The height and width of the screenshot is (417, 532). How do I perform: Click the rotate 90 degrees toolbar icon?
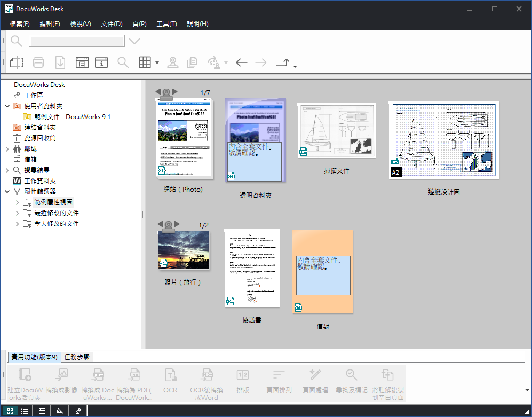point(214,62)
